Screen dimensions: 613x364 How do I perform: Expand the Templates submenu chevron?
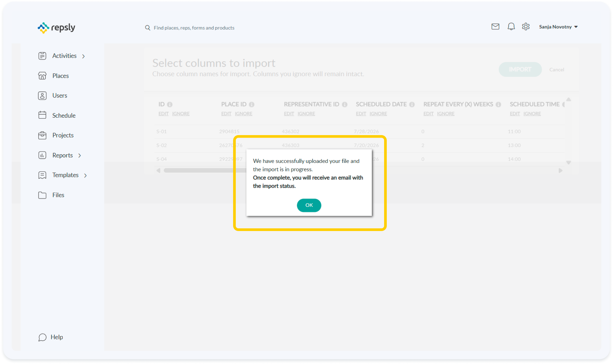click(x=85, y=175)
